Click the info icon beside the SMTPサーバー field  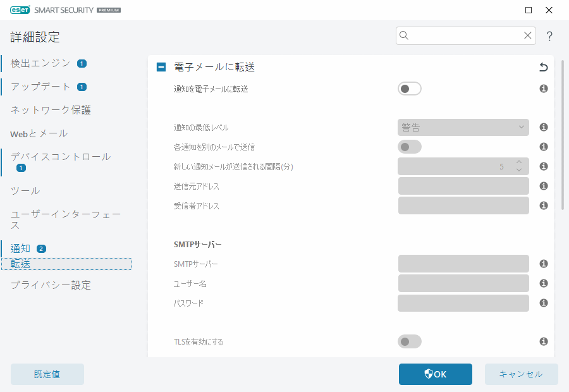(x=543, y=264)
